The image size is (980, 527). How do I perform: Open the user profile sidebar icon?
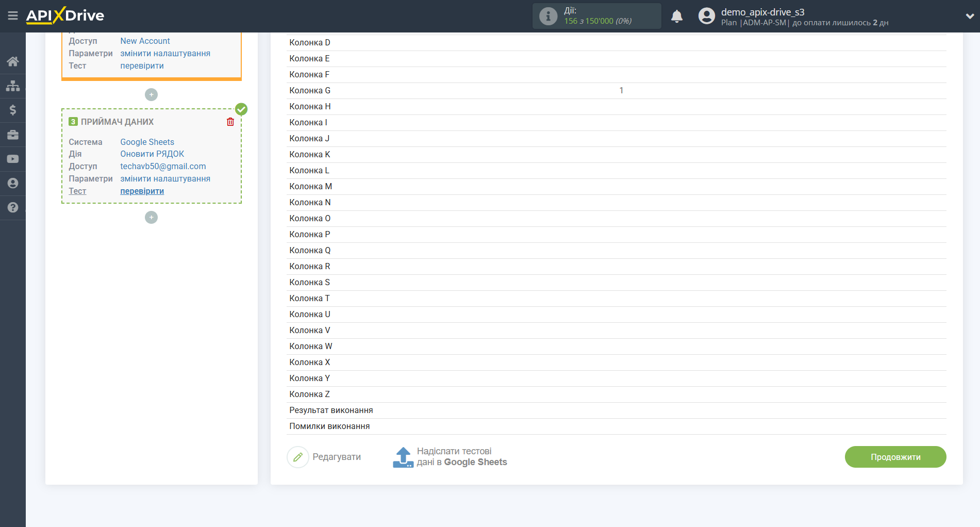point(13,183)
